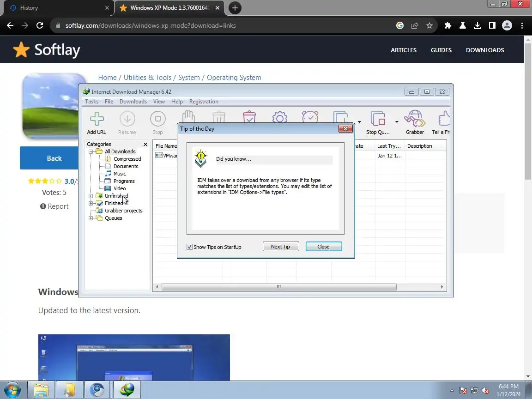Select Grabber projects in tree

tap(123, 211)
